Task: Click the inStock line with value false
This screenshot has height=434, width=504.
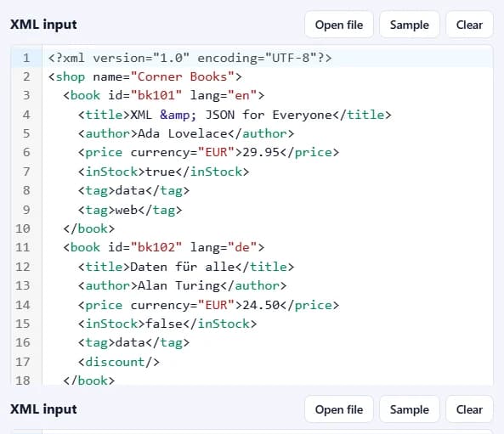Action: (x=167, y=324)
